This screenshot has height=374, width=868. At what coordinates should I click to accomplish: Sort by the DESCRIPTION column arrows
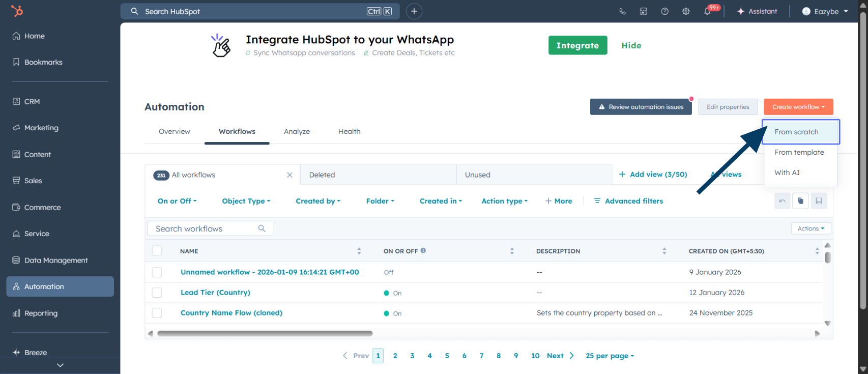click(x=664, y=251)
